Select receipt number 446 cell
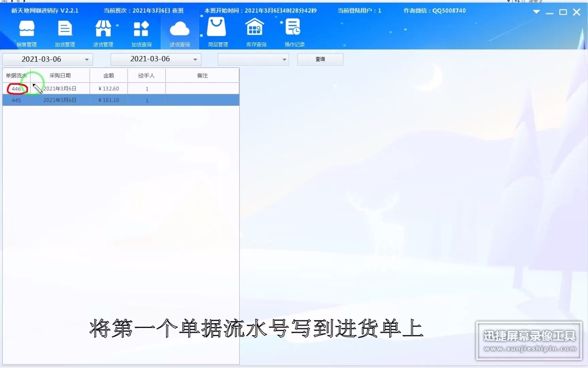The height and width of the screenshot is (368, 588). coord(16,89)
